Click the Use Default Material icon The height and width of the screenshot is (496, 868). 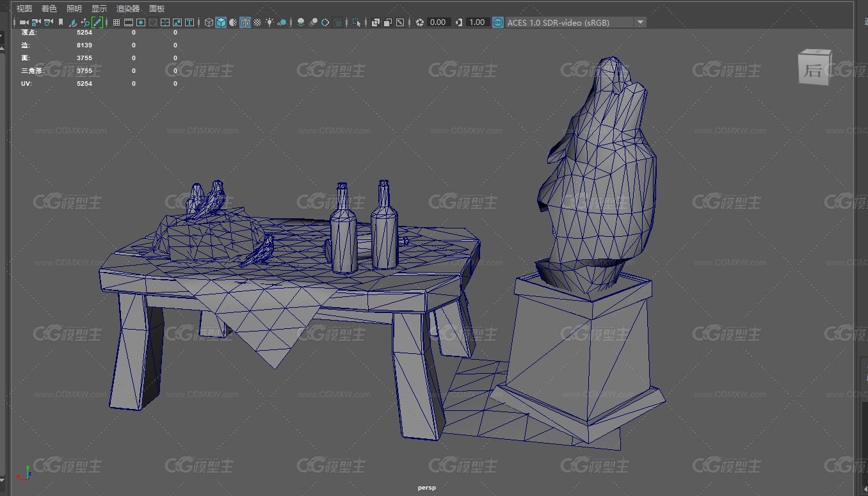click(233, 22)
